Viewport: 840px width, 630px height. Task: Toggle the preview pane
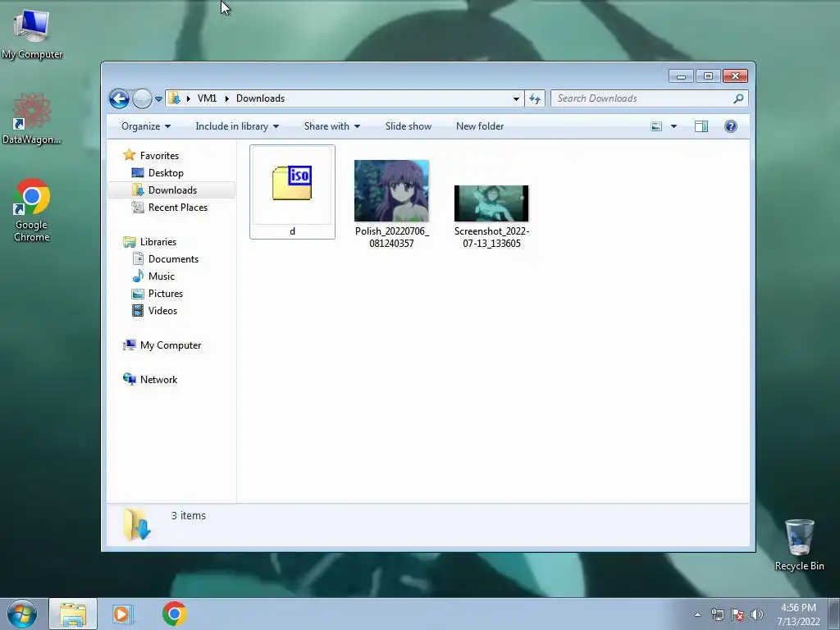[701, 126]
